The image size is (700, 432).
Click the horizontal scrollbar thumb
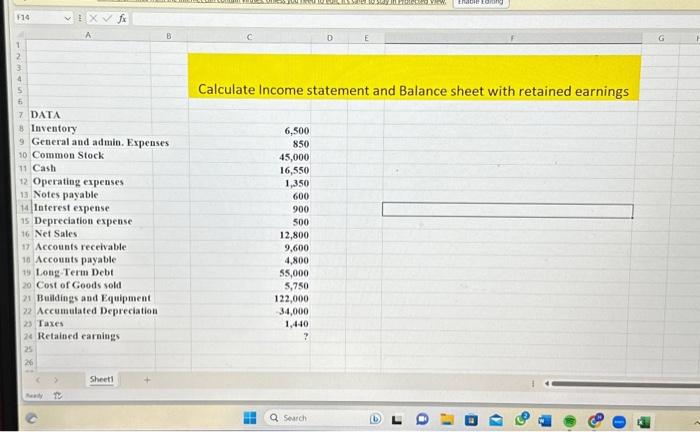coord(625,384)
